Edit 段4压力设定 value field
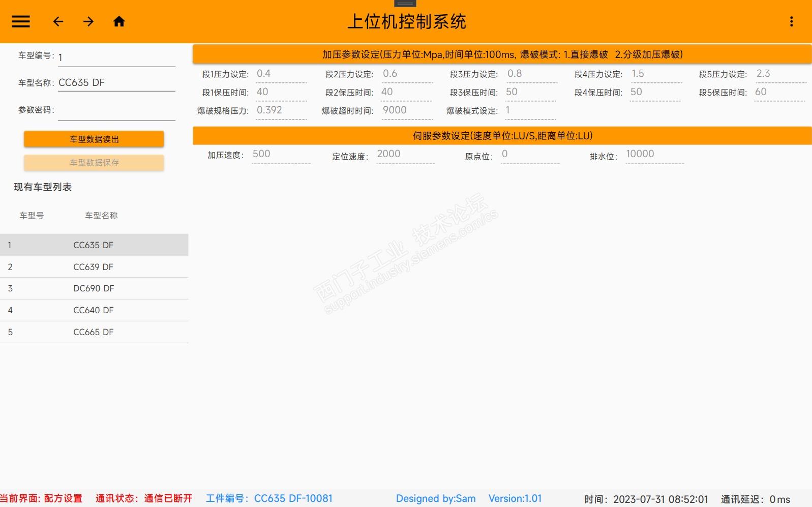812x507 pixels. [x=656, y=74]
